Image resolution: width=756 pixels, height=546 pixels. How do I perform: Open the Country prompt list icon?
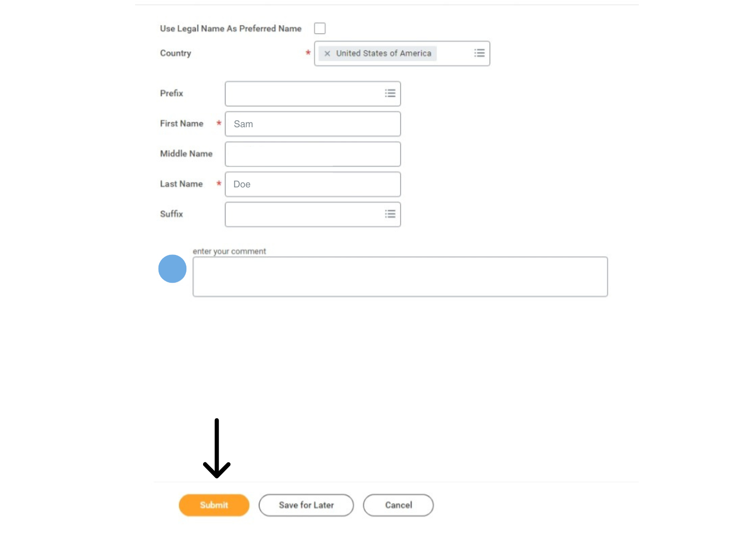pos(480,53)
